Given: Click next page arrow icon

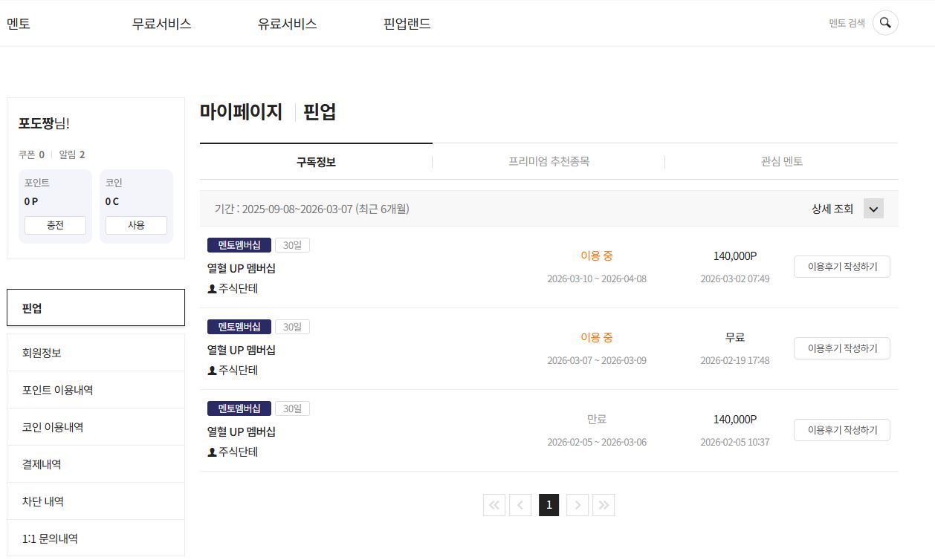Looking at the screenshot, I should [577, 505].
